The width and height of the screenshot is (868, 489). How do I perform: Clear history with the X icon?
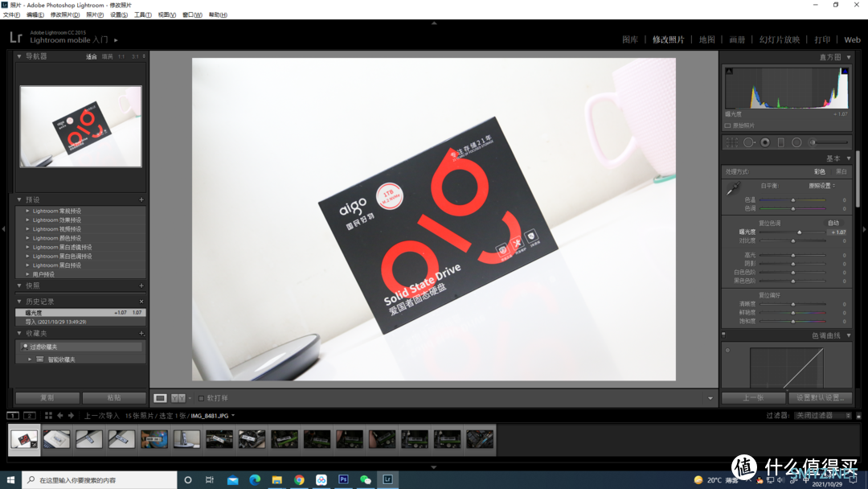(x=141, y=302)
